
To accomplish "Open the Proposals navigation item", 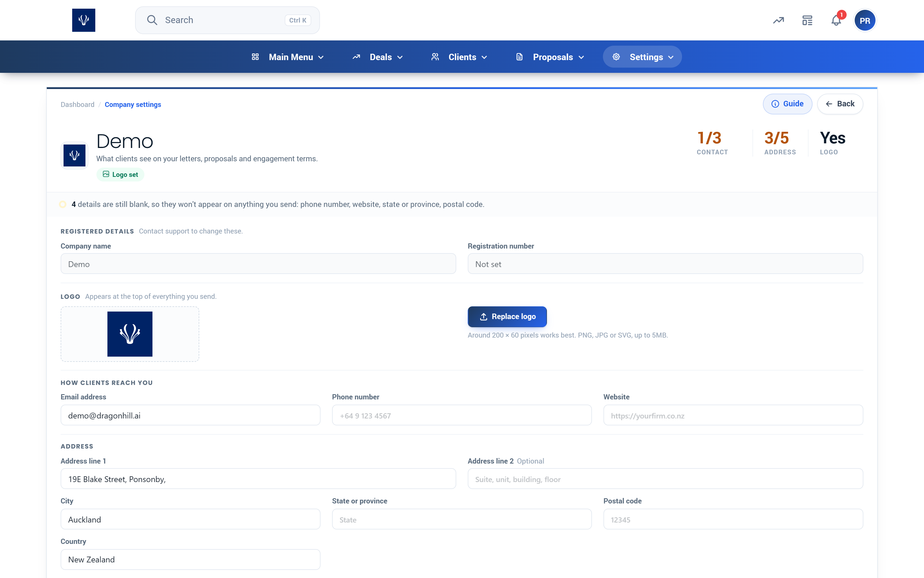I will tap(550, 57).
